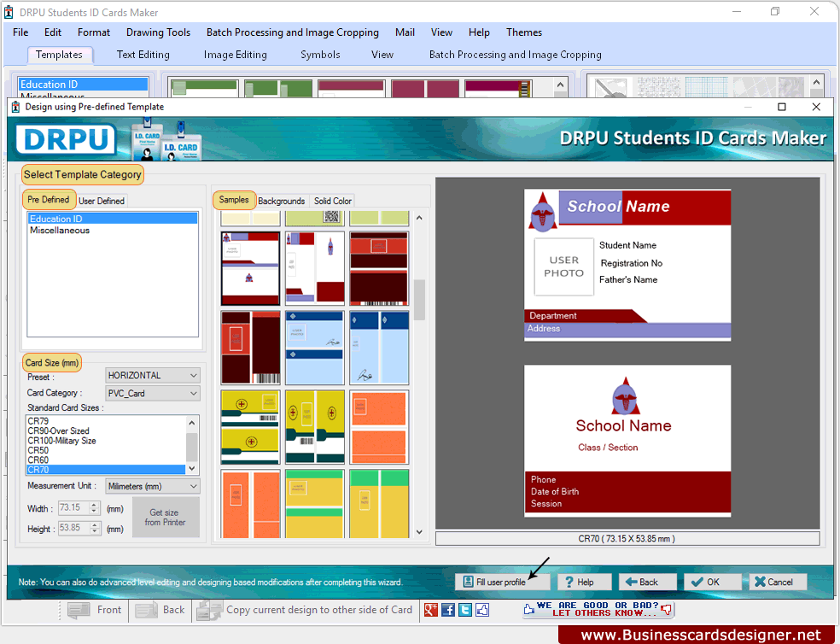Screen dimensions: 840x644
Task: Expand the Measurement Unit dropdown
Action: coord(153,486)
